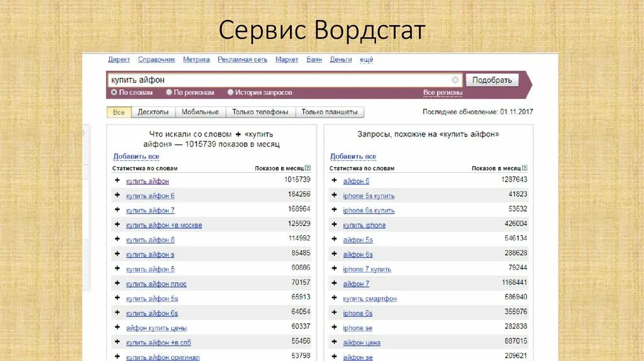Add 'купить айфон 5s' with its plus icon
The image size is (644, 361).
point(118,297)
